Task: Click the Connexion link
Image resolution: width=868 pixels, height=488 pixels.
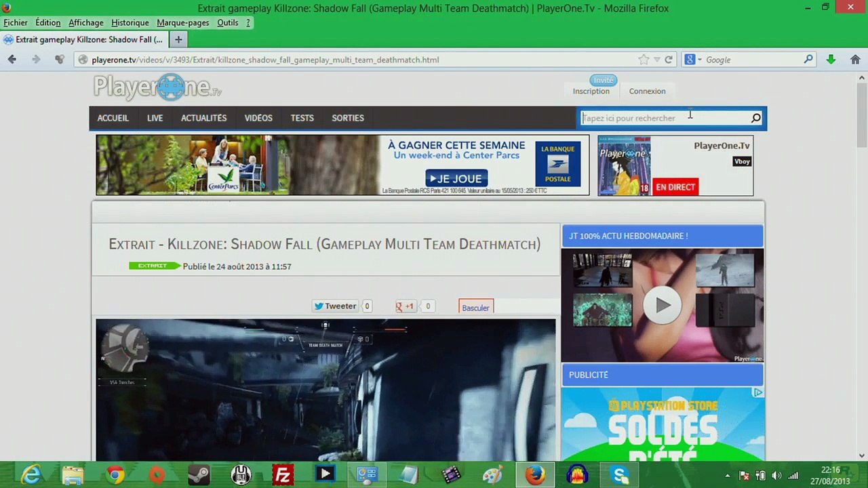Action: click(x=647, y=91)
